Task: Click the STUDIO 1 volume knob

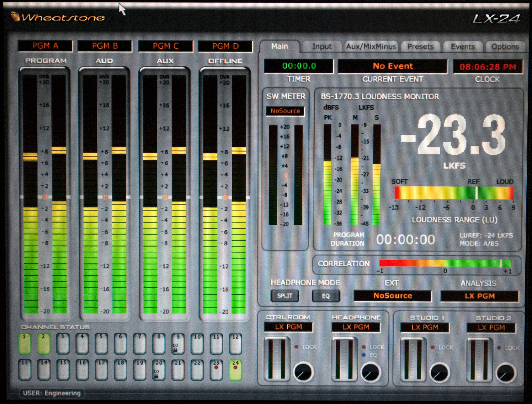Action: coord(439,372)
